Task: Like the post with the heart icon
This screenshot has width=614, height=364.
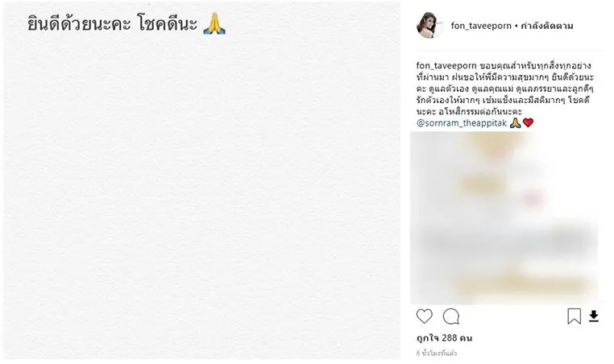Action: tap(424, 316)
